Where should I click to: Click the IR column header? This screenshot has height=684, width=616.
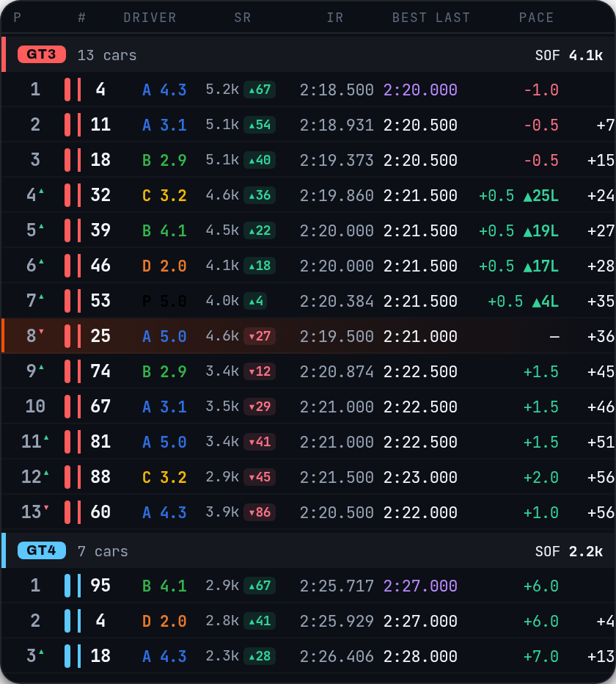[x=335, y=18]
